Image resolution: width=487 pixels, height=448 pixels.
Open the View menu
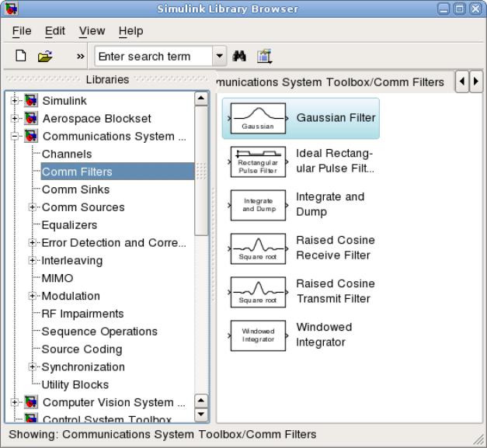click(92, 31)
